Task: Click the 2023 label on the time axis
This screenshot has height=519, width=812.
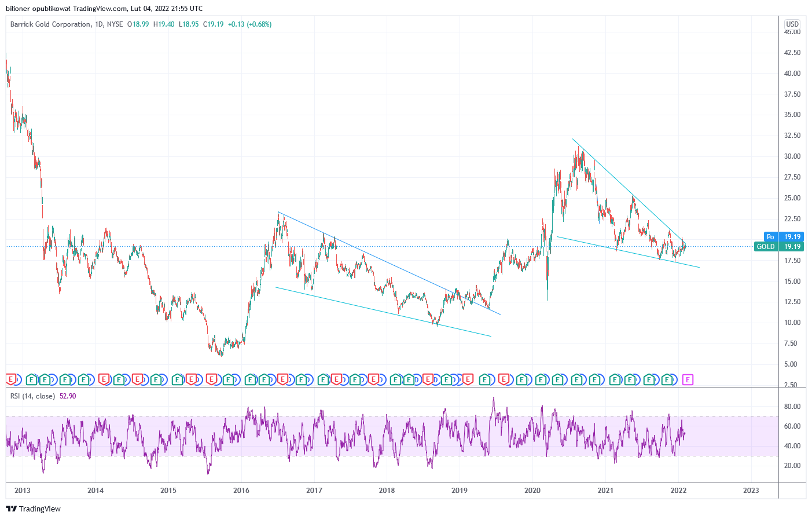Action: click(751, 491)
